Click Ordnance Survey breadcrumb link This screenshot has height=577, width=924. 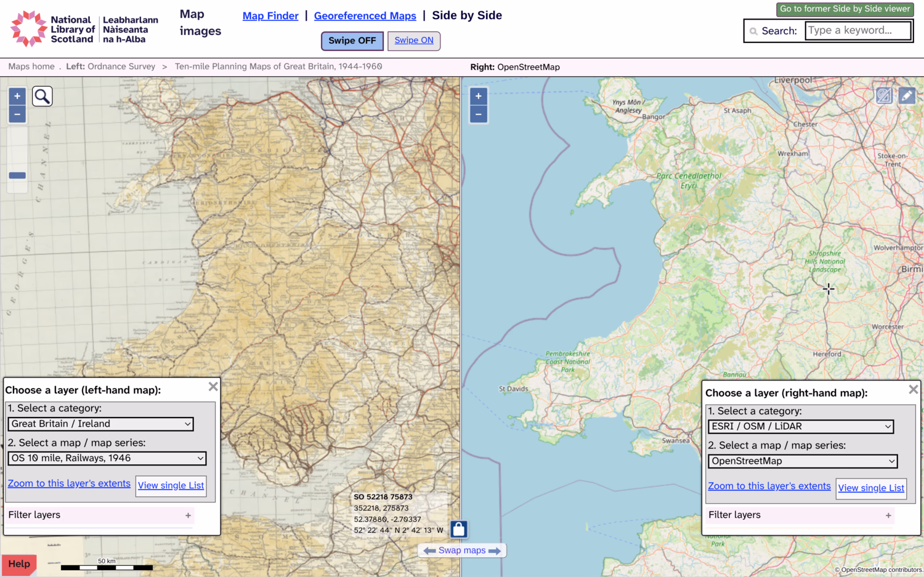tap(121, 67)
